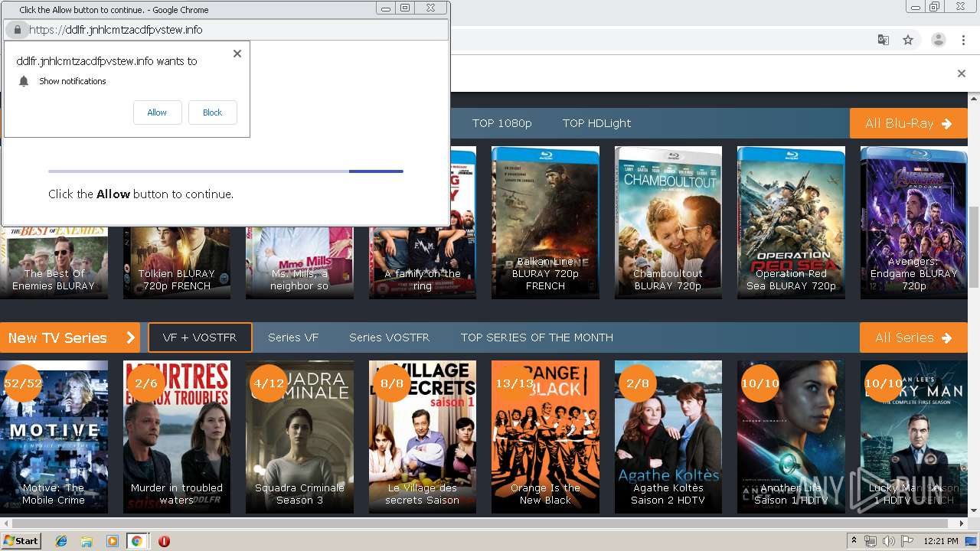Open The Best Of Enemies BLURAY
Screen dimensions: 980x551
click(54, 262)
